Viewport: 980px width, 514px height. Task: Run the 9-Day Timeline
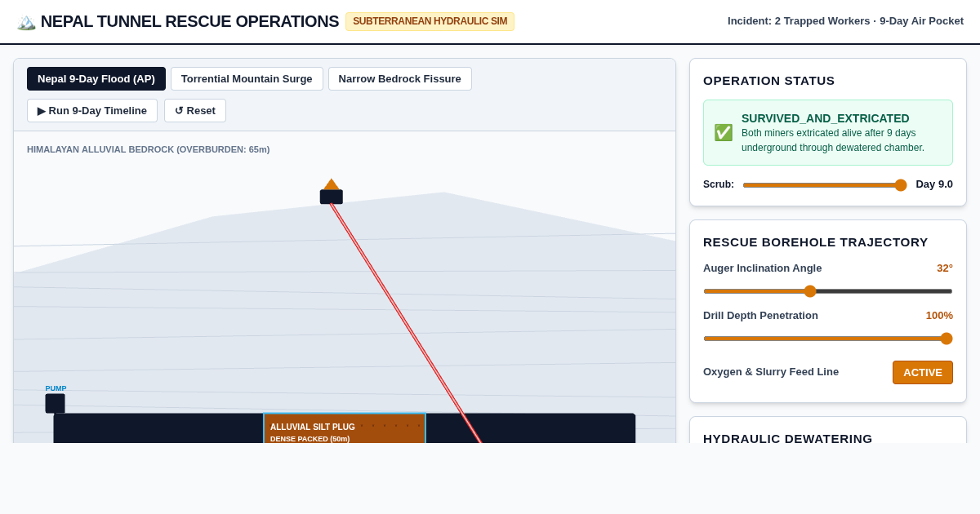[92, 110]
